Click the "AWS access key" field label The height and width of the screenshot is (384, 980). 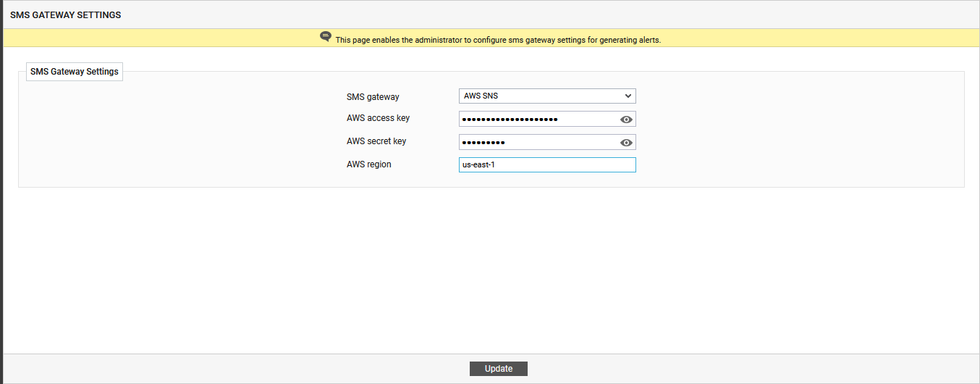(379, 118)
